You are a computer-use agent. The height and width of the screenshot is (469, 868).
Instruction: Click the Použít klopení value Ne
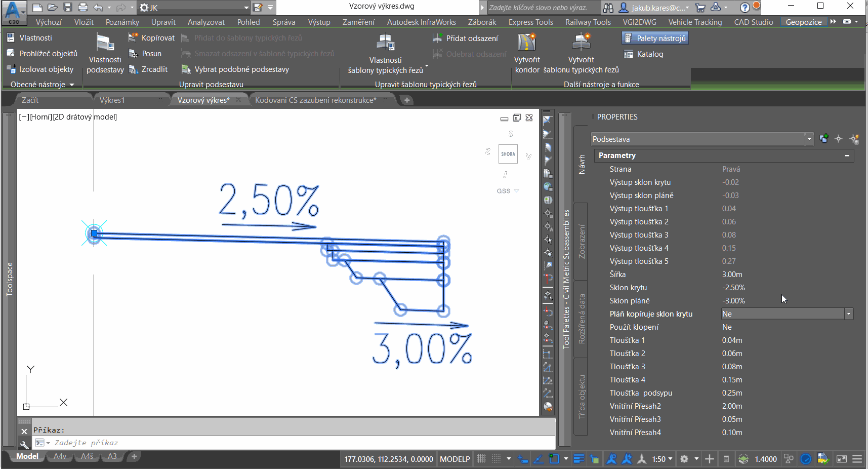click(x=727, y=327)
